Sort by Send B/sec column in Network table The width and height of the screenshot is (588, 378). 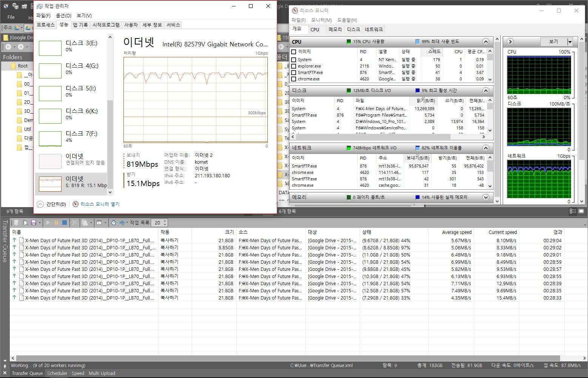pyautogui.click(x=418, y=158)
